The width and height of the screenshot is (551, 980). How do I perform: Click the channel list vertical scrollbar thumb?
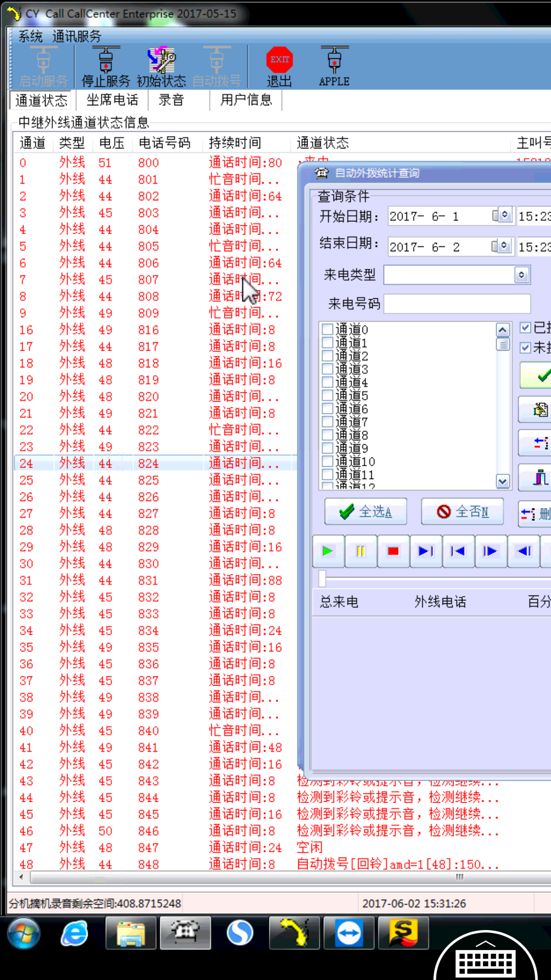(503, 344)
